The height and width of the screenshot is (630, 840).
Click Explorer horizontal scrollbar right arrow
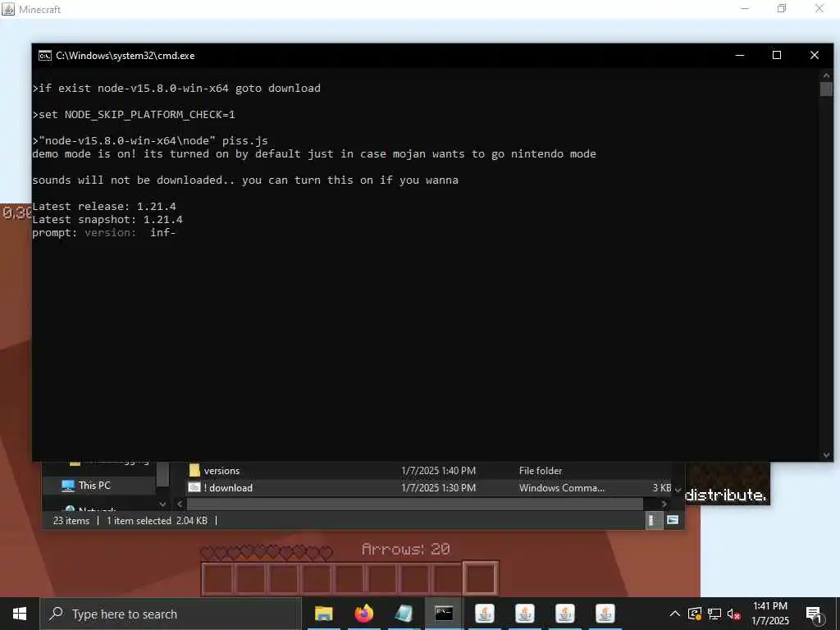tap(664, 504)
